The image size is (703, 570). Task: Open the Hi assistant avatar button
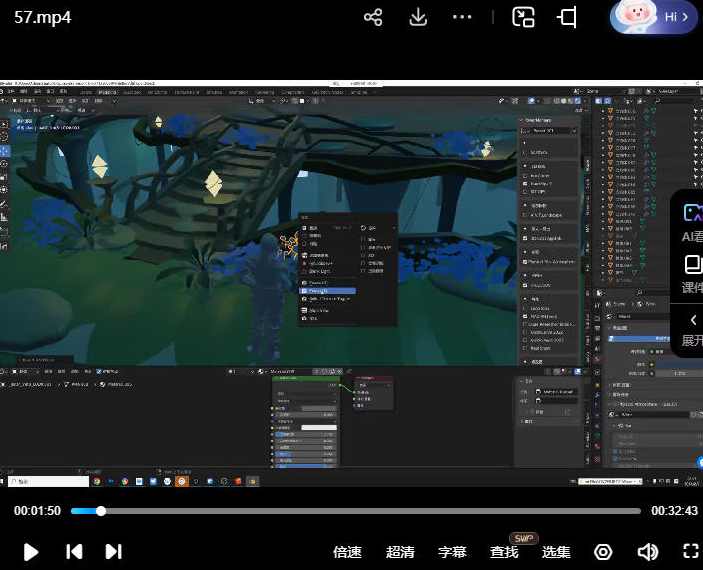(654, 17)
